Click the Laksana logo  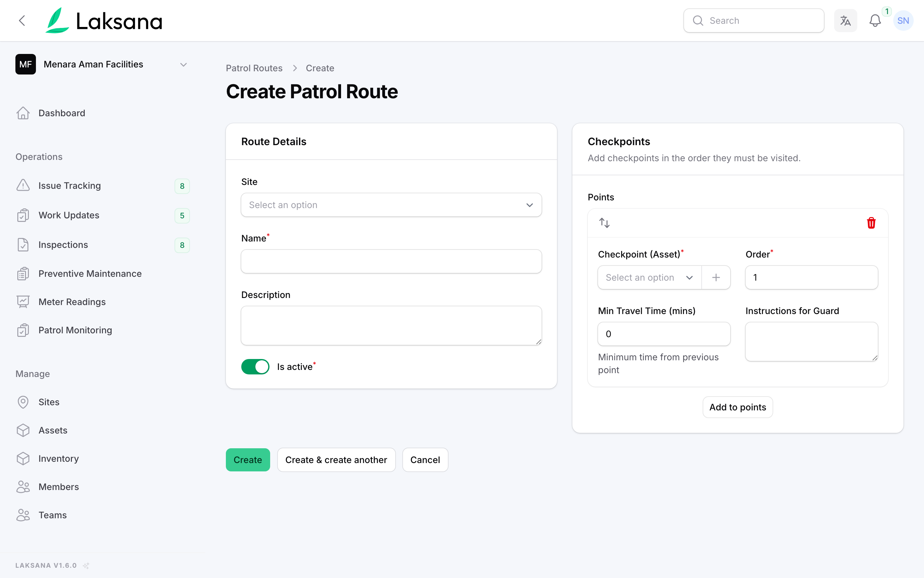[104, 21]
